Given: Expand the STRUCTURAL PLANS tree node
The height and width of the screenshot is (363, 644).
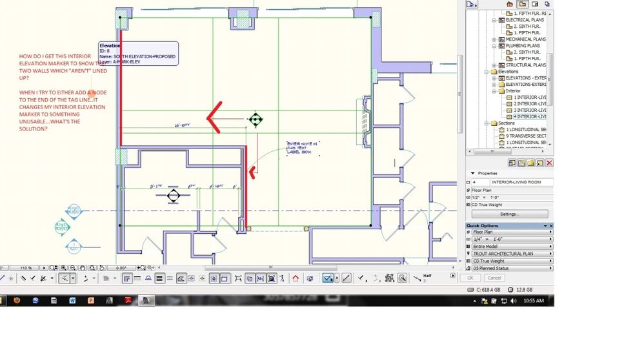Looking at the screenshot, I should coord(494,65).
